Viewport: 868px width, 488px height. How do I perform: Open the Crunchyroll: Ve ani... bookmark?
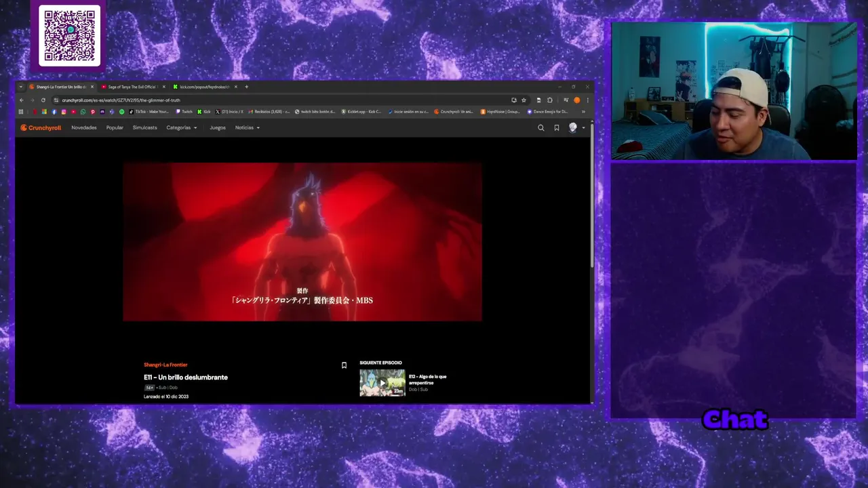(x=454, y=112)
